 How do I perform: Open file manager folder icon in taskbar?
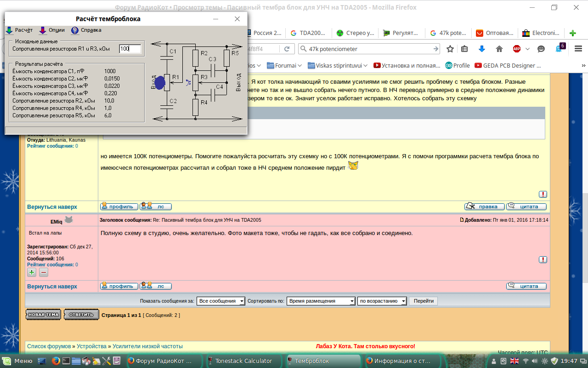point(76,361)
